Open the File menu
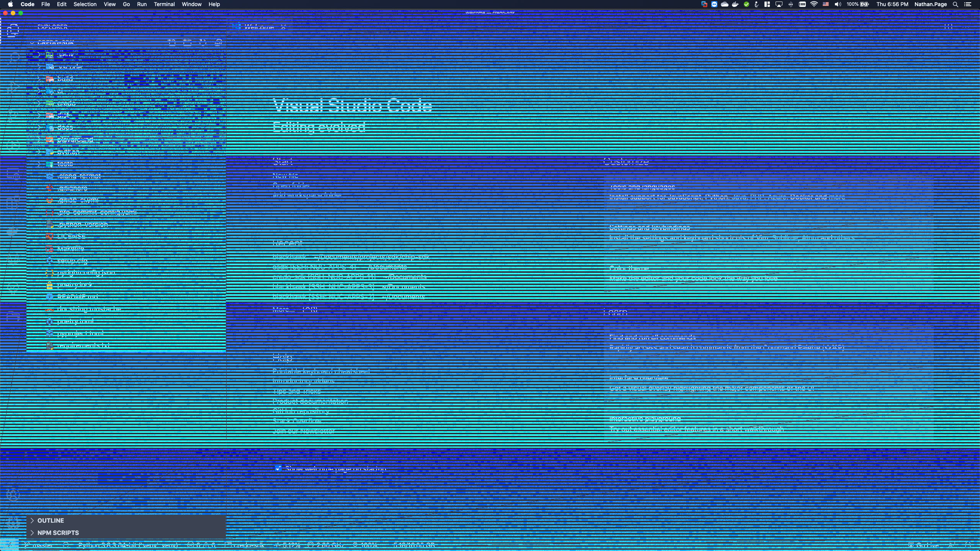This screenshot has width=980, height=551. 46,4
